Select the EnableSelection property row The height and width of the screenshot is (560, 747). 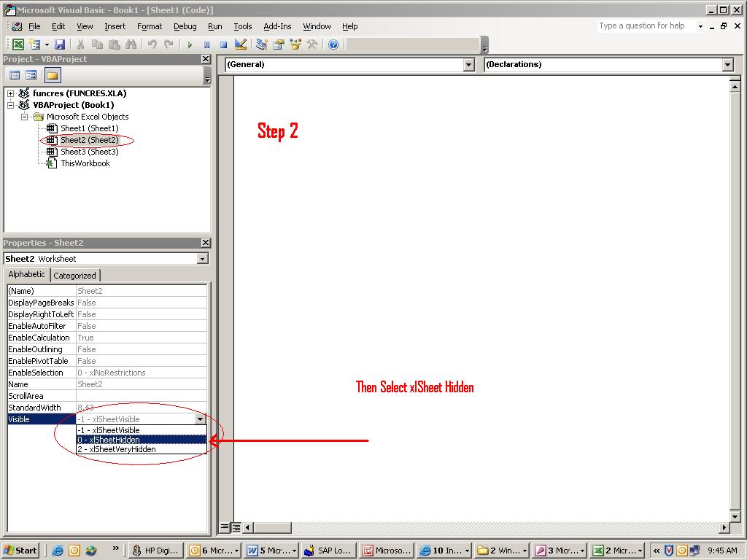(107, 373)
